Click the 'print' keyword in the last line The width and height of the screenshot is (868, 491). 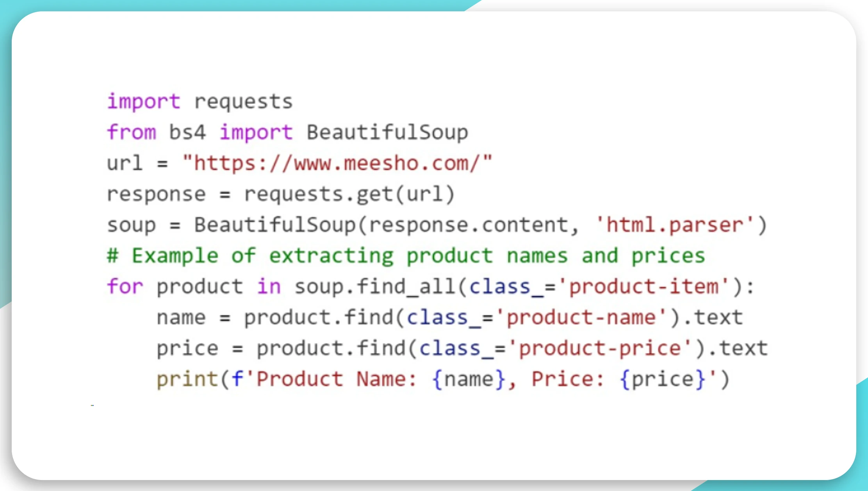point(187,379)
